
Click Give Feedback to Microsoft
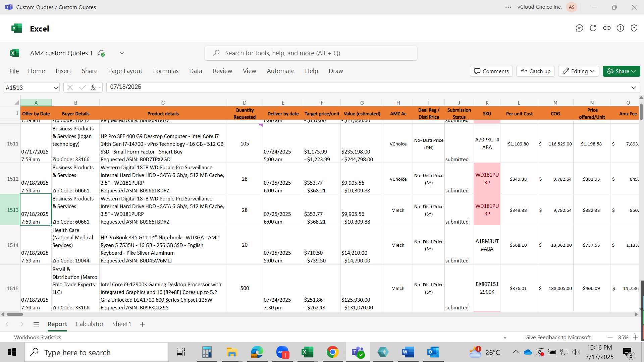coord(558,337)
